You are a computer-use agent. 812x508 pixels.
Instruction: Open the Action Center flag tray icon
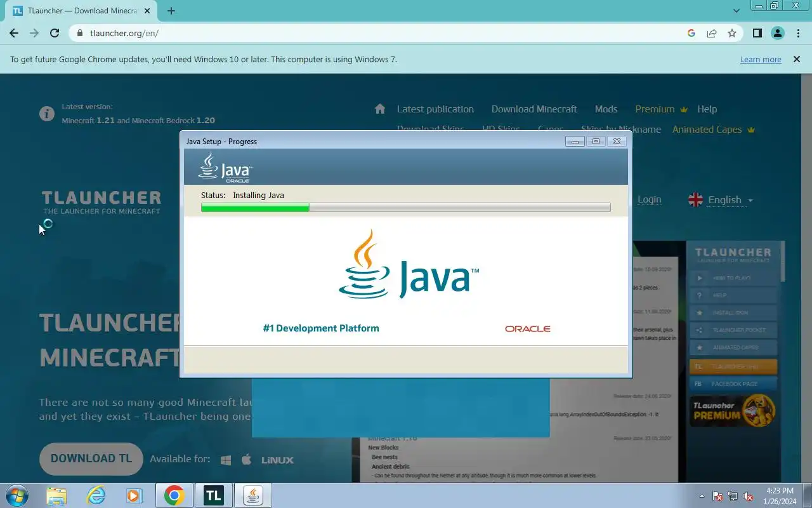click(x=717, y=496)
